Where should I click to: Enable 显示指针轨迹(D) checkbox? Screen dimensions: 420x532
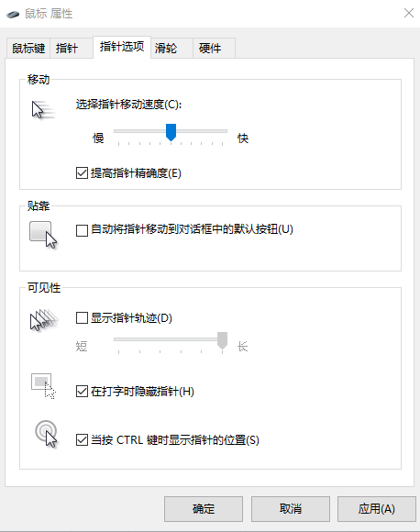tap(82, 318)
